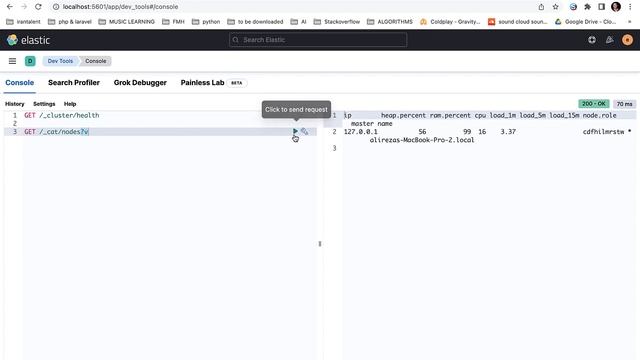Click the heap.percent column header in output
Screen dimensions: 640x360
click(403, 116)
